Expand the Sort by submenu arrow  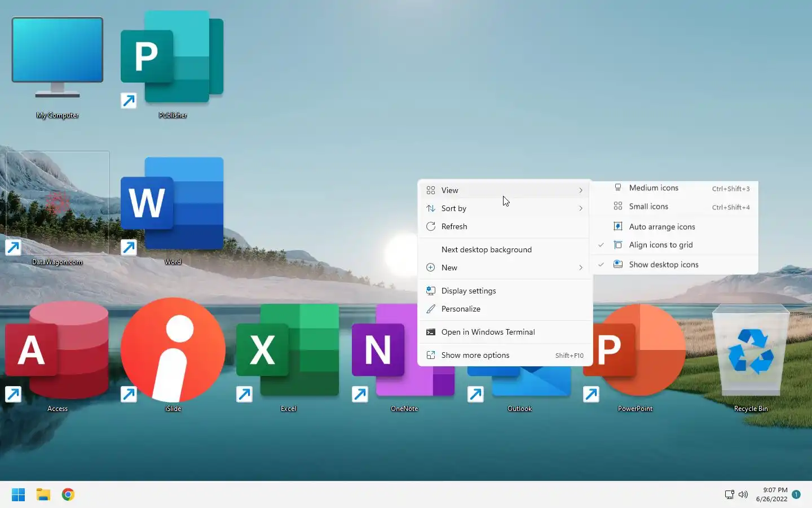[x=580, y=208]
